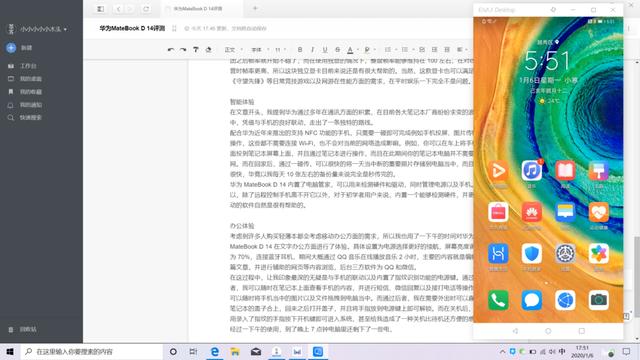The height and width of the screenshot is (360, 640).
Task: Open 快速搜索 in the sidebar
Action: click(24, 118)
